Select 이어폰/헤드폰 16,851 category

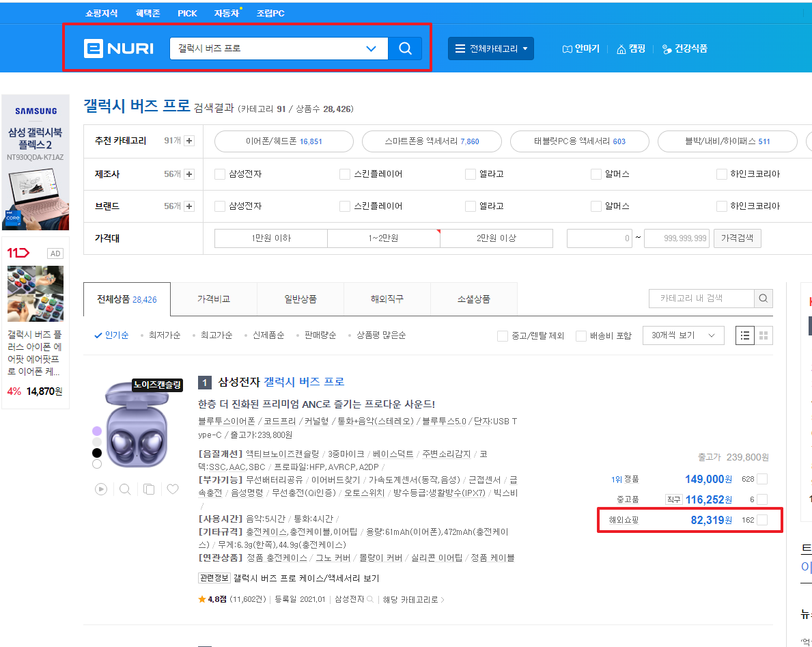[x=284, y=141]
